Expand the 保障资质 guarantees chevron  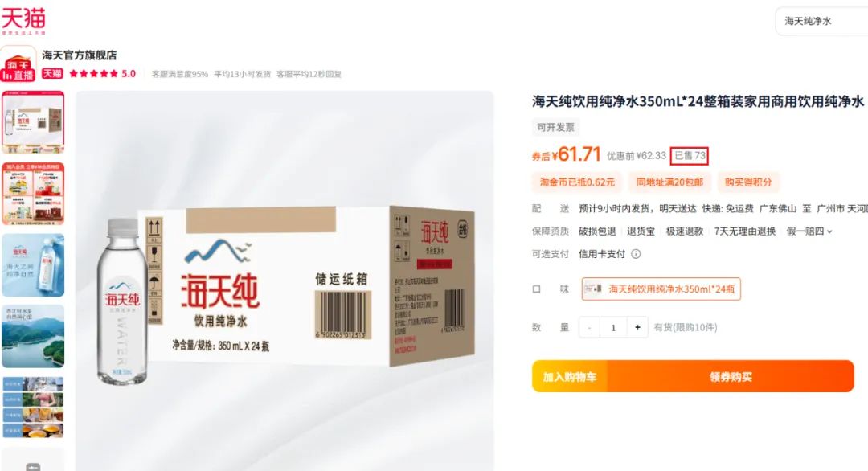point(829,232)
